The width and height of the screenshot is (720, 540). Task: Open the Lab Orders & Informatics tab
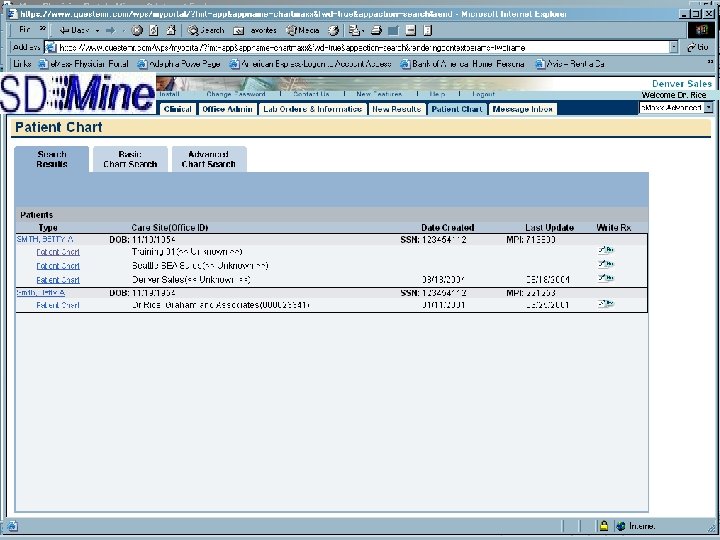(313, 109)
